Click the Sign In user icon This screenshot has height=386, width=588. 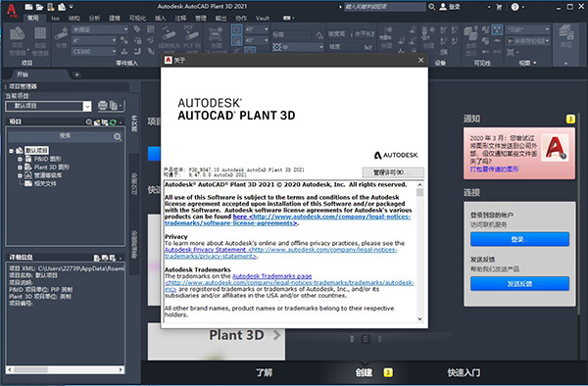(x=443, y=7)
